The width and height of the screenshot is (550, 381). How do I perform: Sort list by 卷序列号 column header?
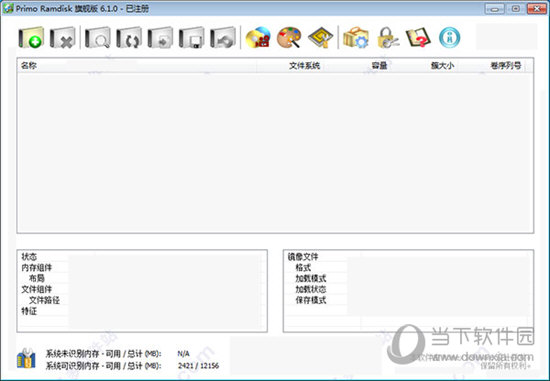coord(505,66)
